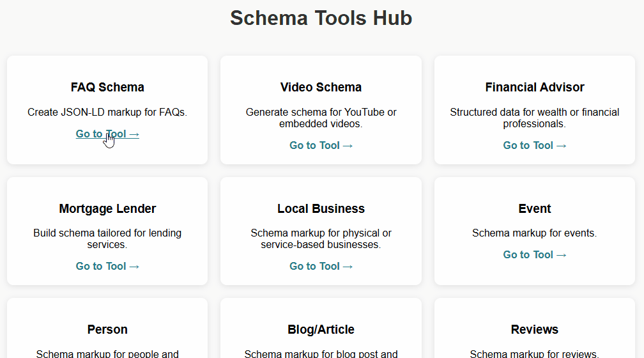Click the Video Schema card heading
Screen dimensions: 644x358
[x=321, y=87]
